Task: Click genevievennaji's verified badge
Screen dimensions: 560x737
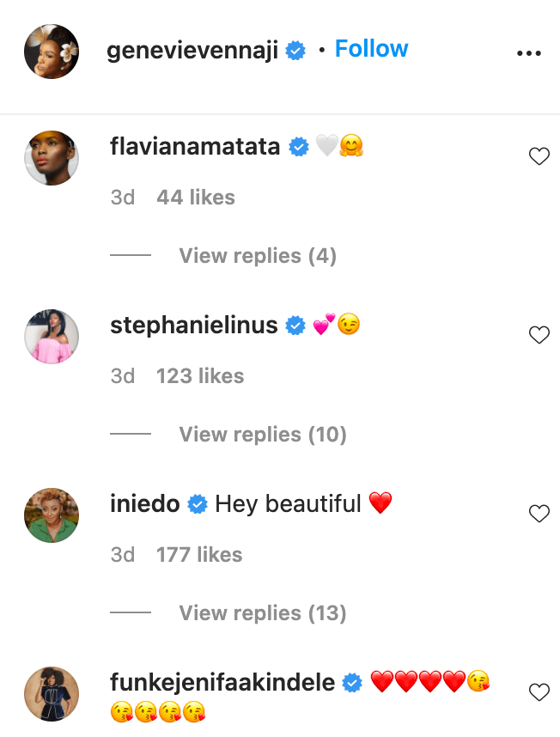Action: point(296,52)
